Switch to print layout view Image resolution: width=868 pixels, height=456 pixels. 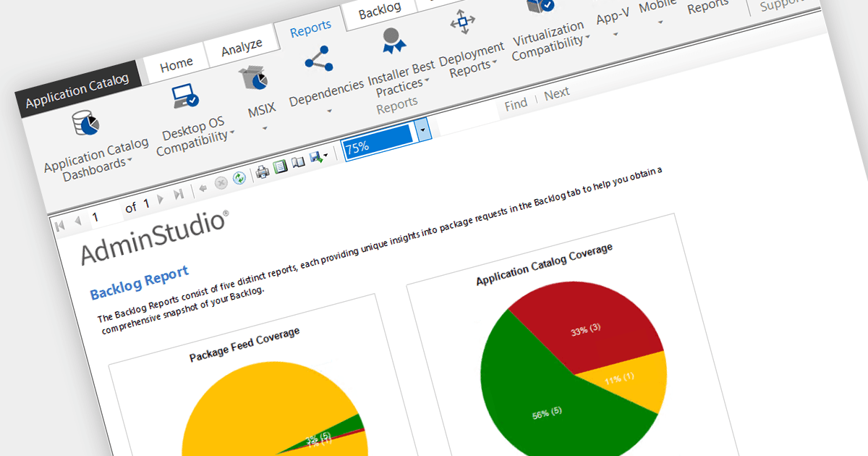(280, 168)
